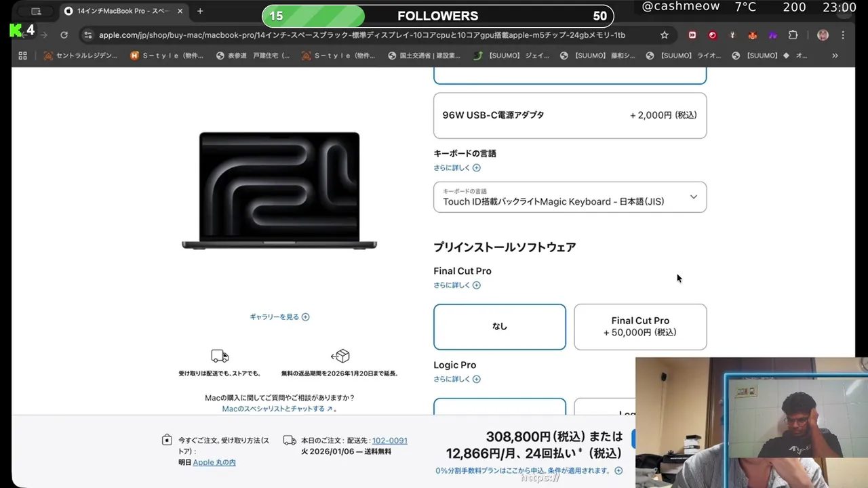Select the 96W USB-C電源アダプタ option
868x488 pixels.
(x=570, y=115)
